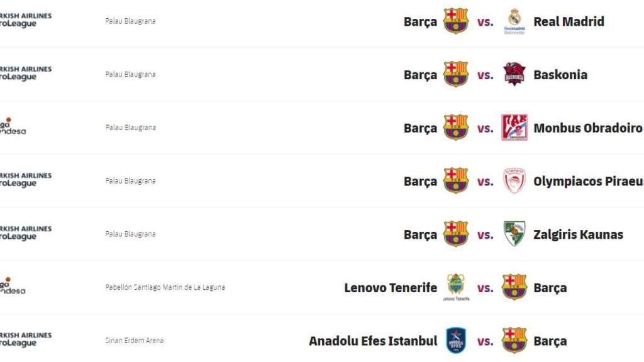Screen dimensions: 644x362
Task: Select the Baskonia team logo
Action: [514, 74]
